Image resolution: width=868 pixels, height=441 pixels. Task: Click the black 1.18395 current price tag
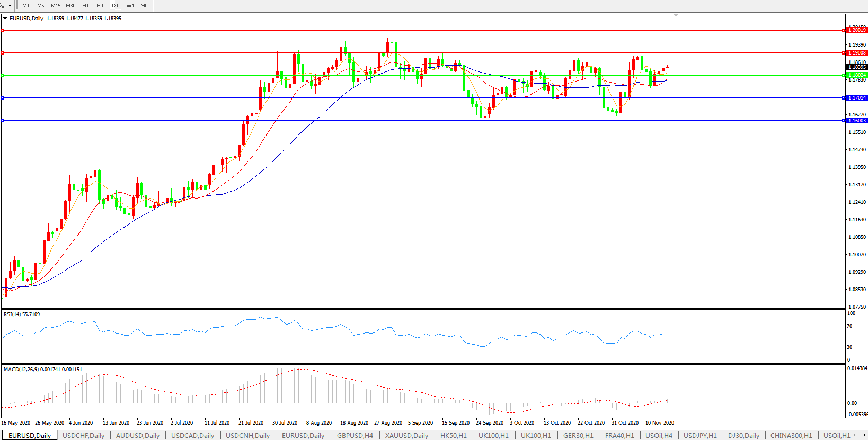(x=856, y=67)
